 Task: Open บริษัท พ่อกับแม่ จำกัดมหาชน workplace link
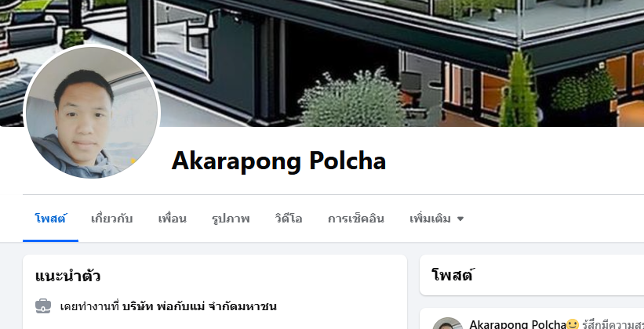tap(199, 306)
